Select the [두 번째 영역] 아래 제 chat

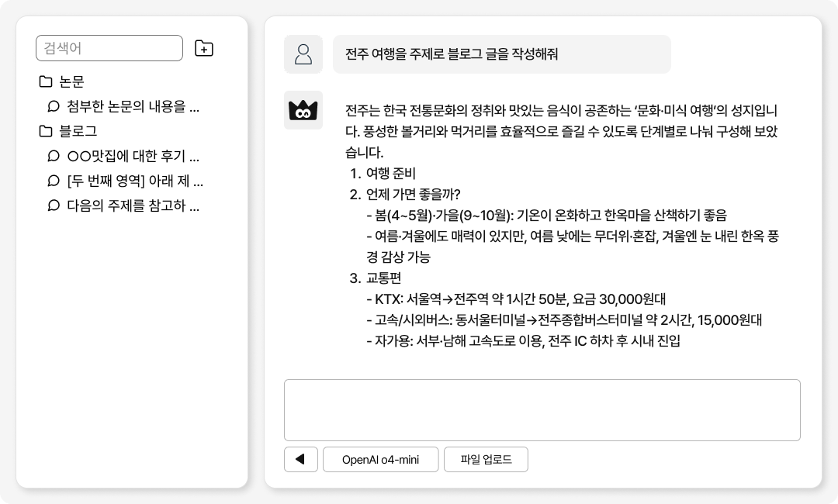coord(135,181)
